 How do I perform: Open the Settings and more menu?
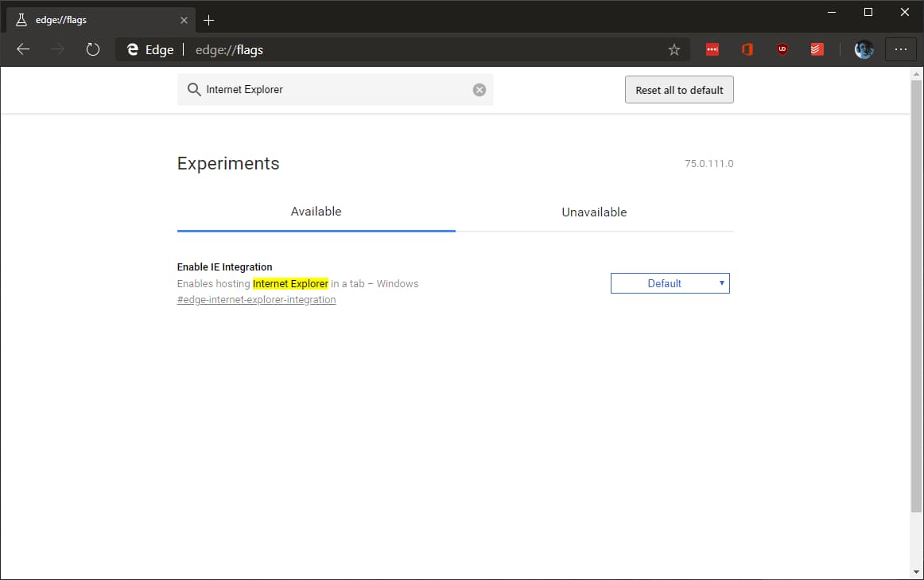(900, 49)
